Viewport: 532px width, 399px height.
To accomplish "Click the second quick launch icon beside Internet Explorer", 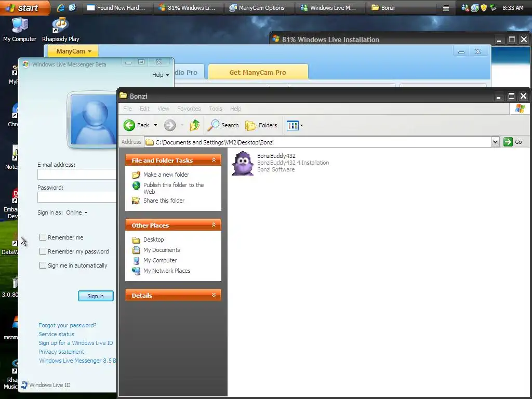I will (72, 7).
